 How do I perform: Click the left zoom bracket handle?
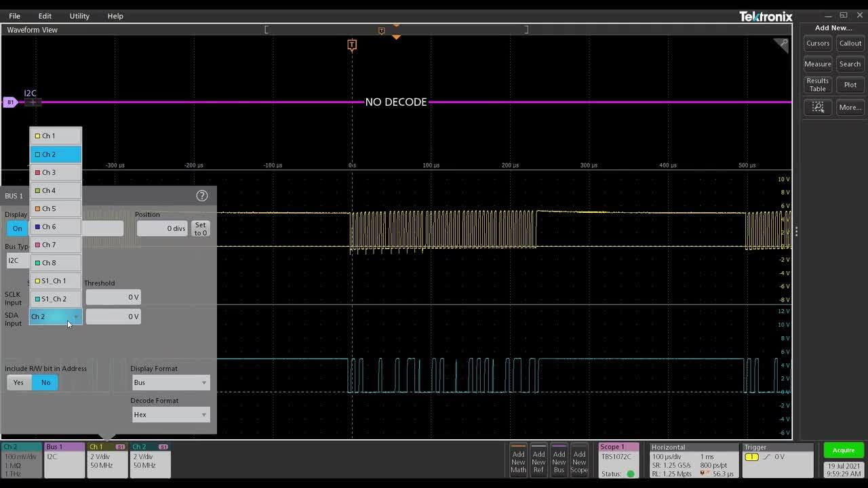click(x=267, y=29)
